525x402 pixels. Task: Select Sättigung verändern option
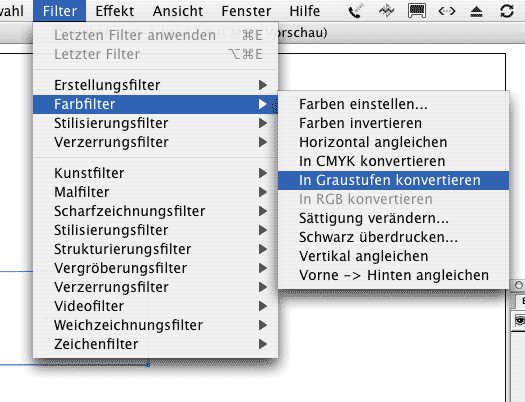point(393,218)
